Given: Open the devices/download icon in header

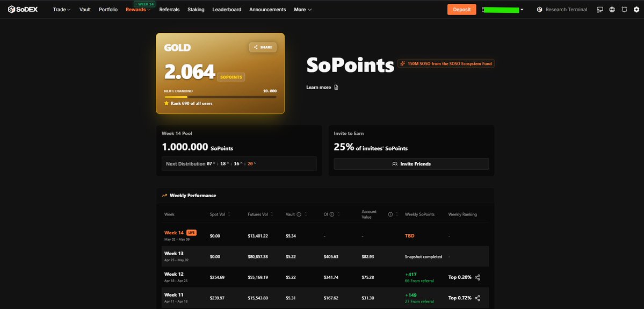Looking at the screenshot, I should click(x=600, y=10).
